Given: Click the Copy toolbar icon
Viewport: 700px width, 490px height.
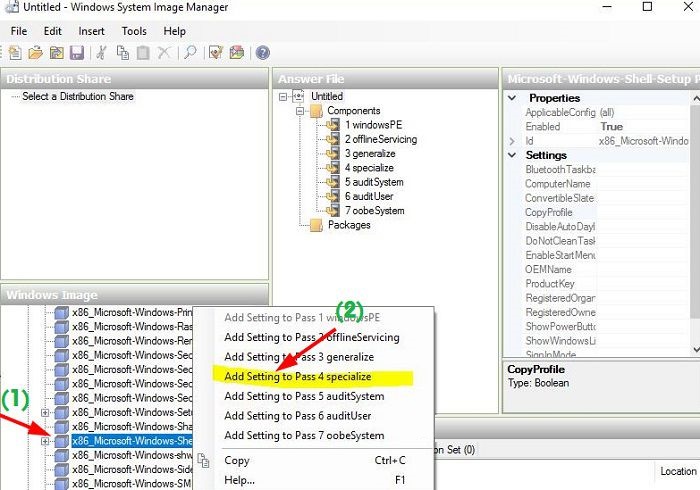Looking at the screenshot, I should [x=122, y=53].
